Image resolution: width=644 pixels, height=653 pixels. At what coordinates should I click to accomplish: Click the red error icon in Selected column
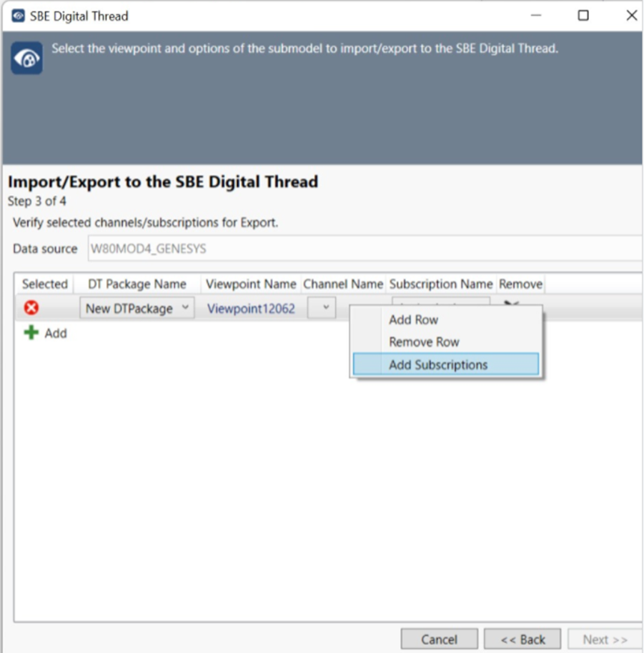click(x=31, y=309)
